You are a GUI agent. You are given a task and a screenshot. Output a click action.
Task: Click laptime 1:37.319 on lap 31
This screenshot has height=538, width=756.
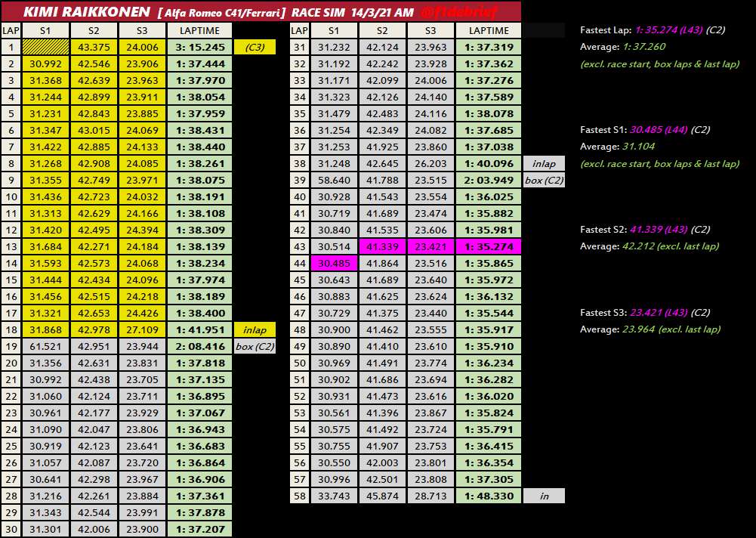(489, 48)
